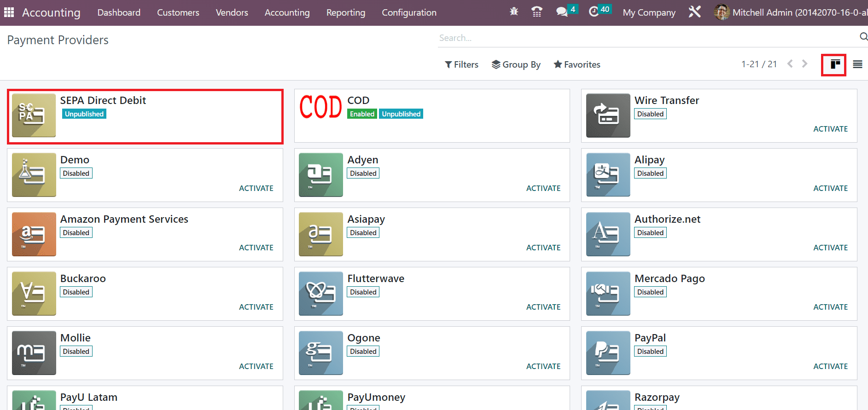Activate the Buckaroo provider
This screenshot has height=410, width=868.
256,307
